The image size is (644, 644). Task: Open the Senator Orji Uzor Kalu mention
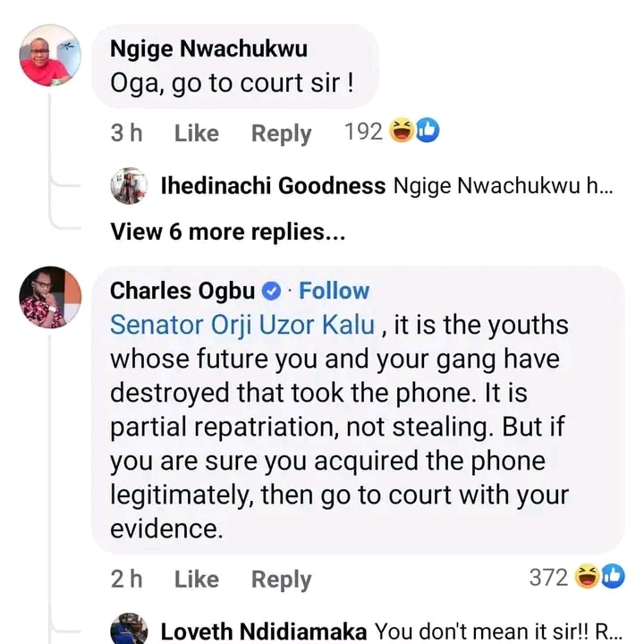[242, 325]
